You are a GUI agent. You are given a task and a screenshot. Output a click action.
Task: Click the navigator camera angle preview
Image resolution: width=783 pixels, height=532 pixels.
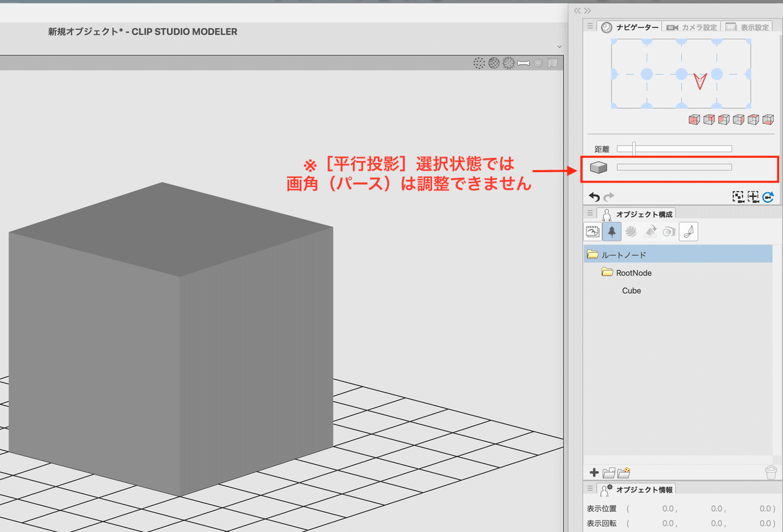[x=681, y=74]
